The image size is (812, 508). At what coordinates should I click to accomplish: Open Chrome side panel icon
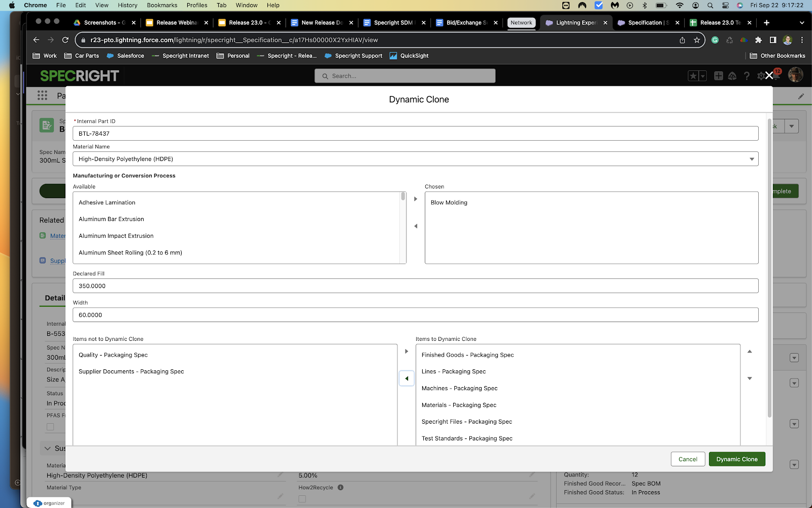(x=773, y=40)
